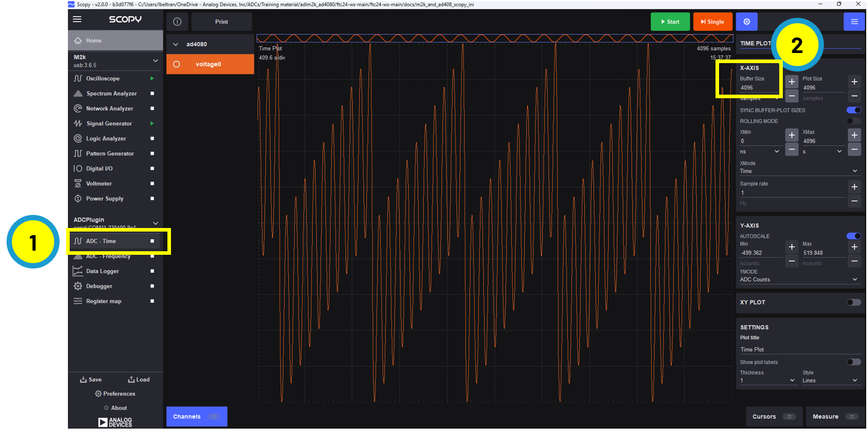
Task: Collapse the ad4080 device channel list
Action: [176, 44]
